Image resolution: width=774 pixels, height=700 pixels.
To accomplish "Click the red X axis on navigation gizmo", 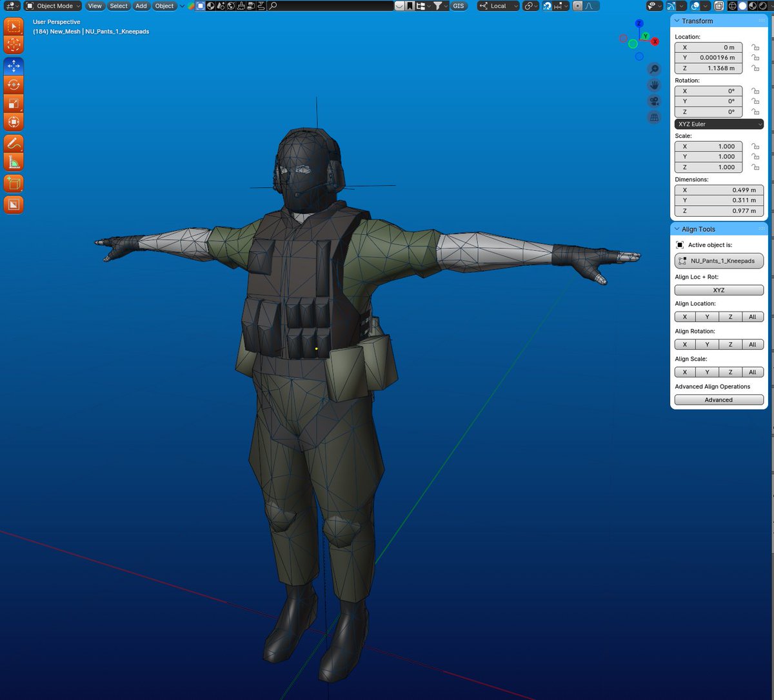I will pos(655,41).
